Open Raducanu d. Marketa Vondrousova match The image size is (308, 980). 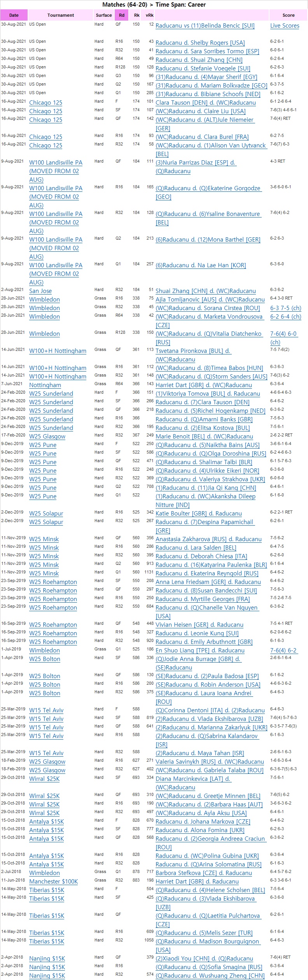coord(209,321)
